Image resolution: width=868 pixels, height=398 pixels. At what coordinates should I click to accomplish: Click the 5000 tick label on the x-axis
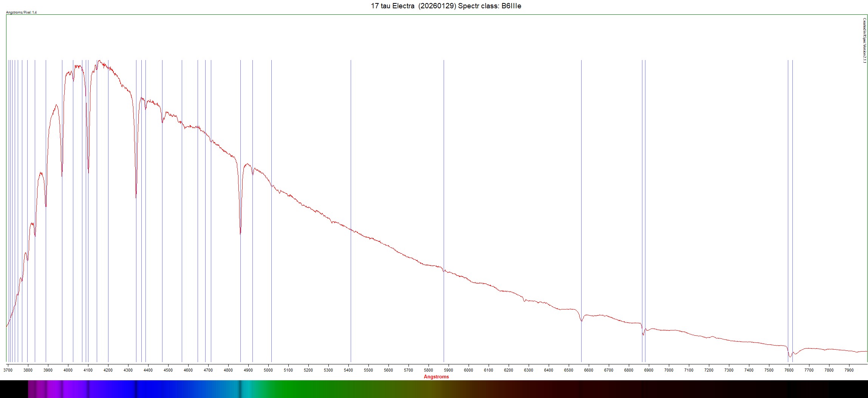268,370
